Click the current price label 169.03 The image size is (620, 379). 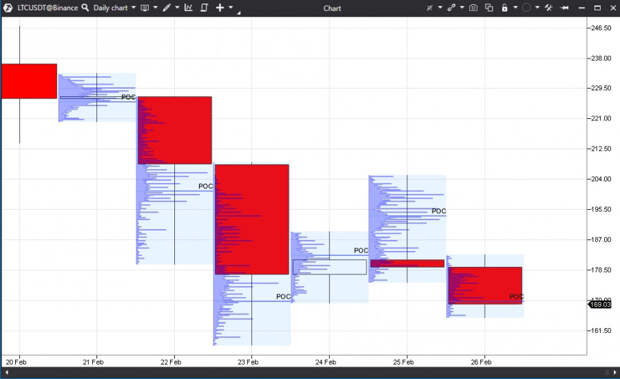tap(600, 304)
